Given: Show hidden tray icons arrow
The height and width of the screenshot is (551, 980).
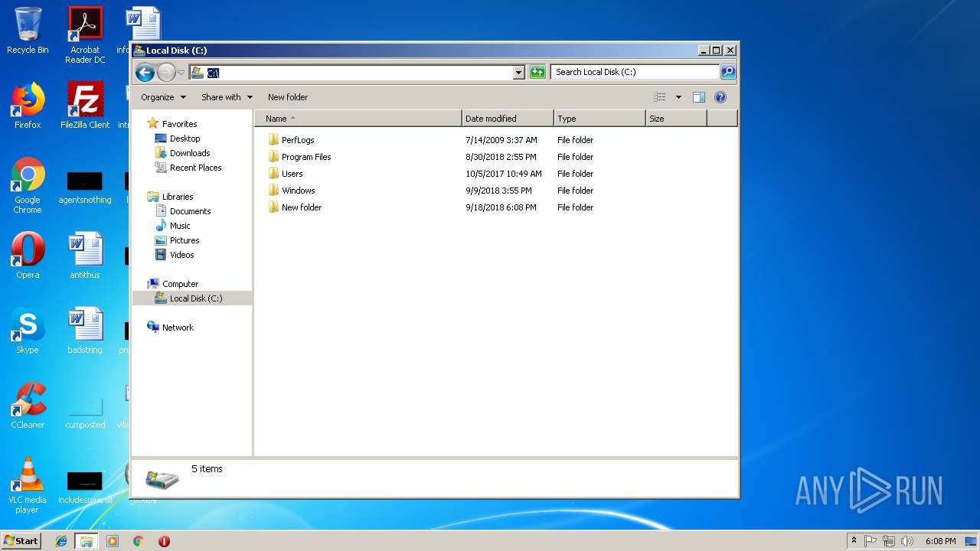Looking at the screenshot, I should pos(854,541).
